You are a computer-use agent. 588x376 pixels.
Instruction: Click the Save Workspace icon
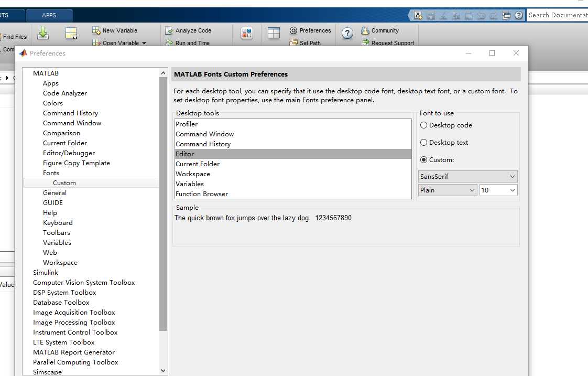coord(71,33)
